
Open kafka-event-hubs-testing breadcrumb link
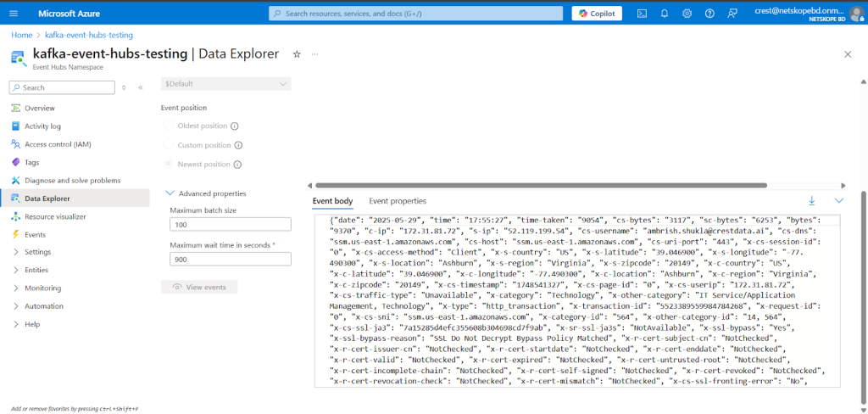[x=88, y=35]
